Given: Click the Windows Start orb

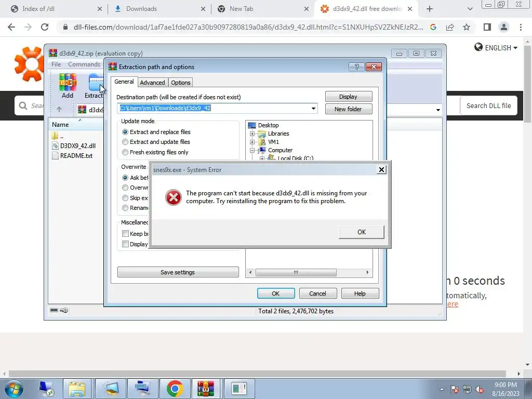Looking at the screenshot, I should pyautogui.click(x=14, y=389).
